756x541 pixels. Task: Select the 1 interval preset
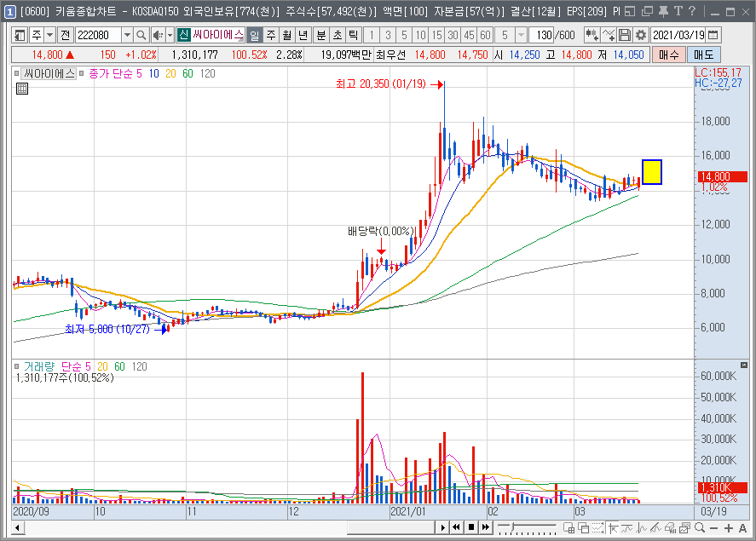(x=372, y=35)
